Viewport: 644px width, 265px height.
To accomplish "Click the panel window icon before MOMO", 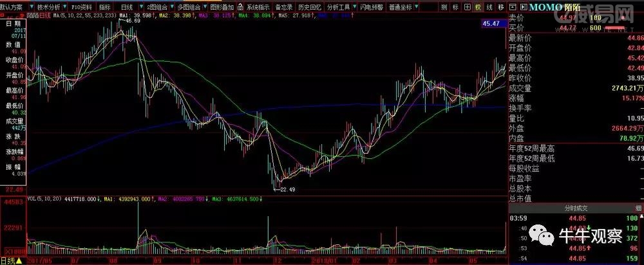I will [x=513, y=7].
